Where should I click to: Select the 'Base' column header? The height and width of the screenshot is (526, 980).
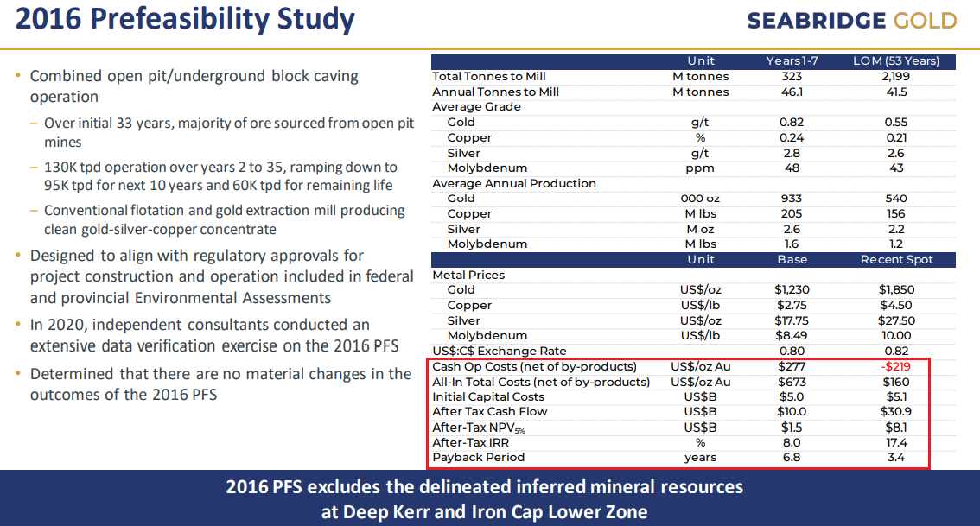tap(792, 260)
